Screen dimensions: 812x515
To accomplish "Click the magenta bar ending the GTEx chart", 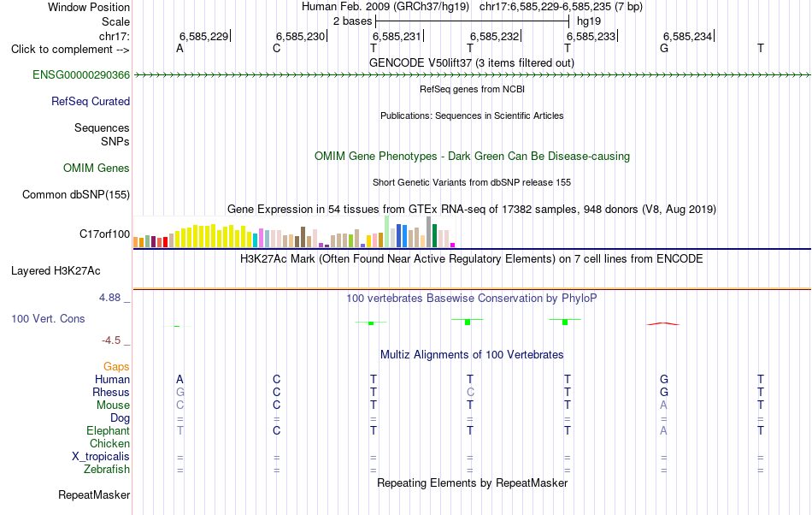I will [453, 245].
